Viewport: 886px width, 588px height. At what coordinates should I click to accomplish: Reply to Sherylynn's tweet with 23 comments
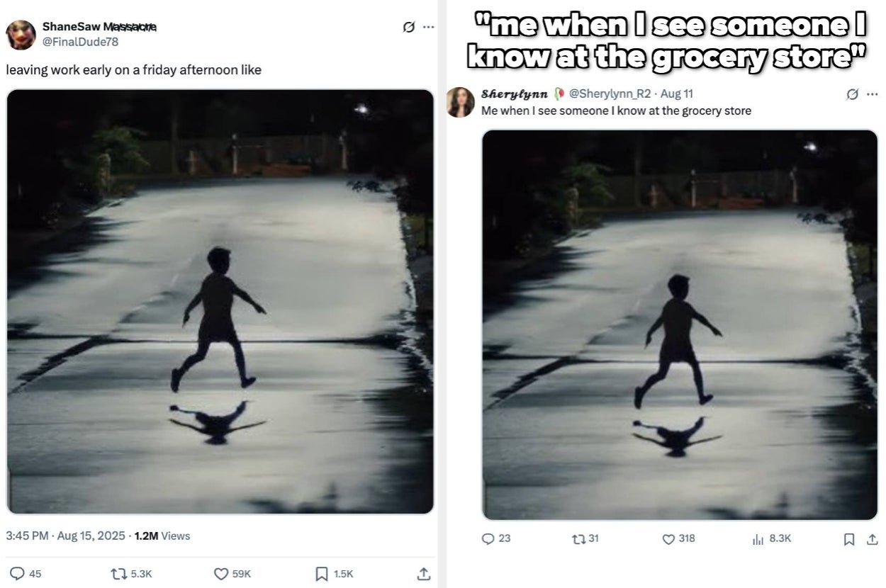point(488,538)
